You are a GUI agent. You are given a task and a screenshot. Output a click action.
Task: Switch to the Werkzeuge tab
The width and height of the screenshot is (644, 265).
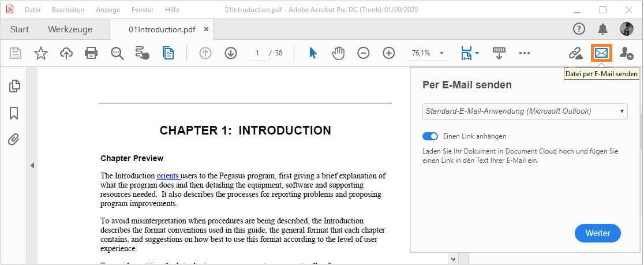point(70,29)
